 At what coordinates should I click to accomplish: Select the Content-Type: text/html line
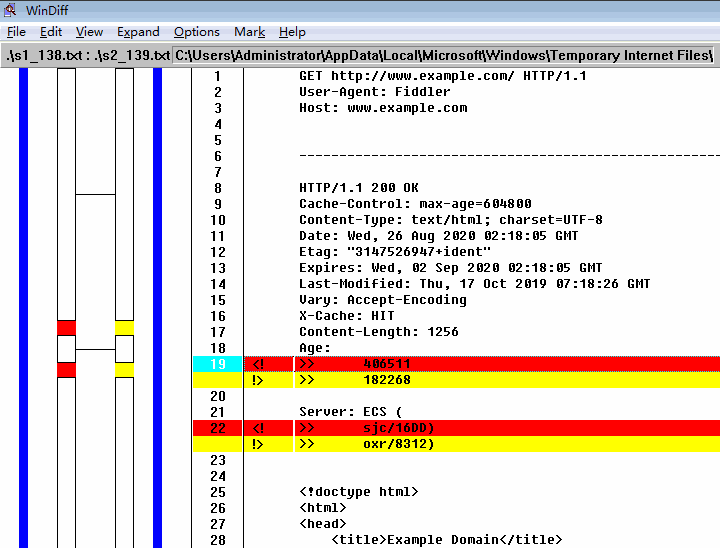[451, 220]
